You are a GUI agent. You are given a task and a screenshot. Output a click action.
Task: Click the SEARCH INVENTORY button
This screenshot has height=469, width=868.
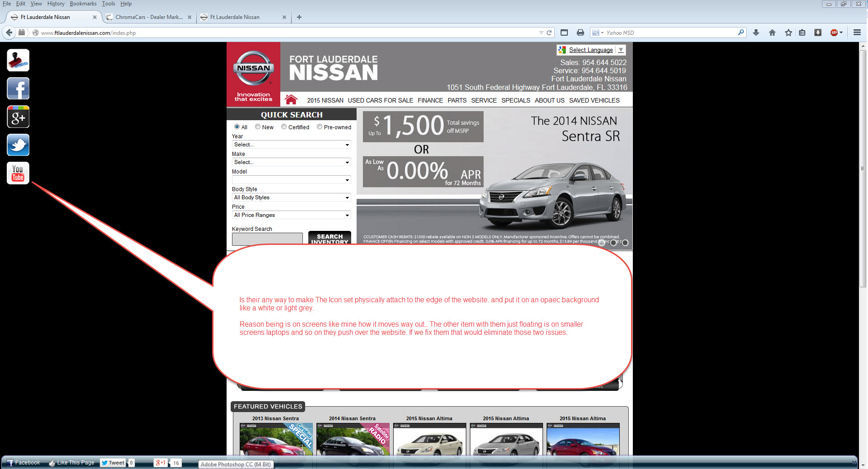(x=330, y=238)
